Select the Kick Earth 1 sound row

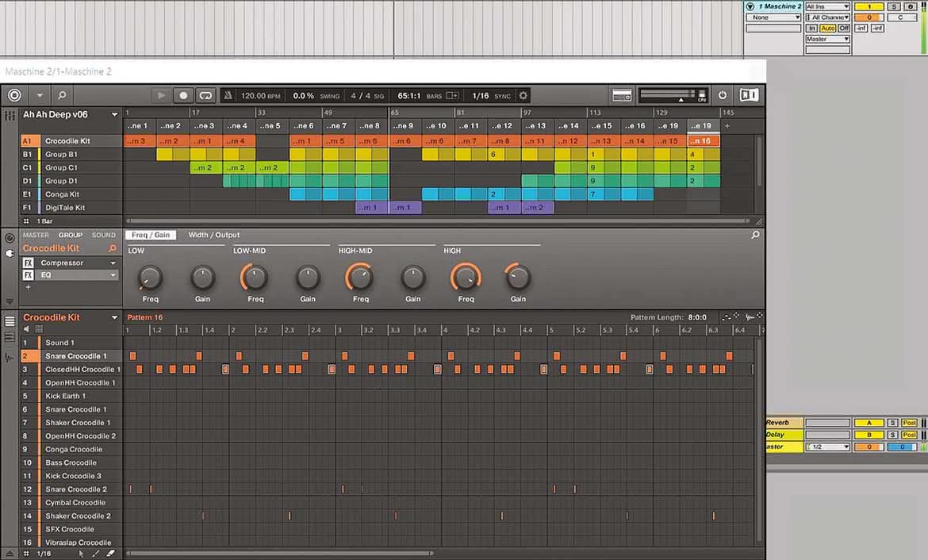pos(71,396)
